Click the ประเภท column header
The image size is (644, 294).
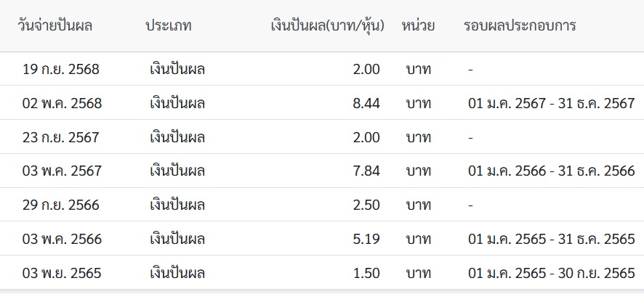coord(169,26)
